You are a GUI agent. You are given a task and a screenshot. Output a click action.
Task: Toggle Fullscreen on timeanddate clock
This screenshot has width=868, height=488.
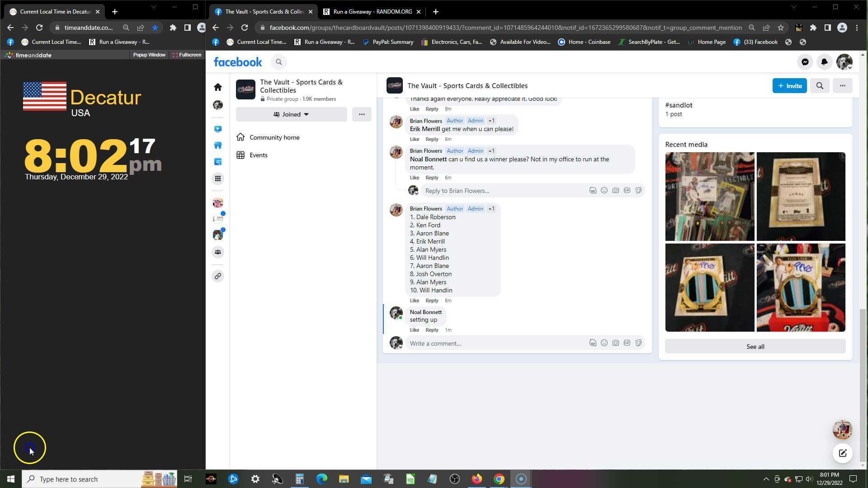pos(187,55)
